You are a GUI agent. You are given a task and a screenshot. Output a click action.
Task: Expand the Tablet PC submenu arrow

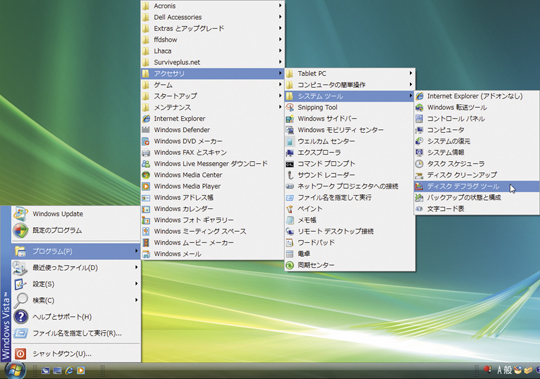(411, 73)
